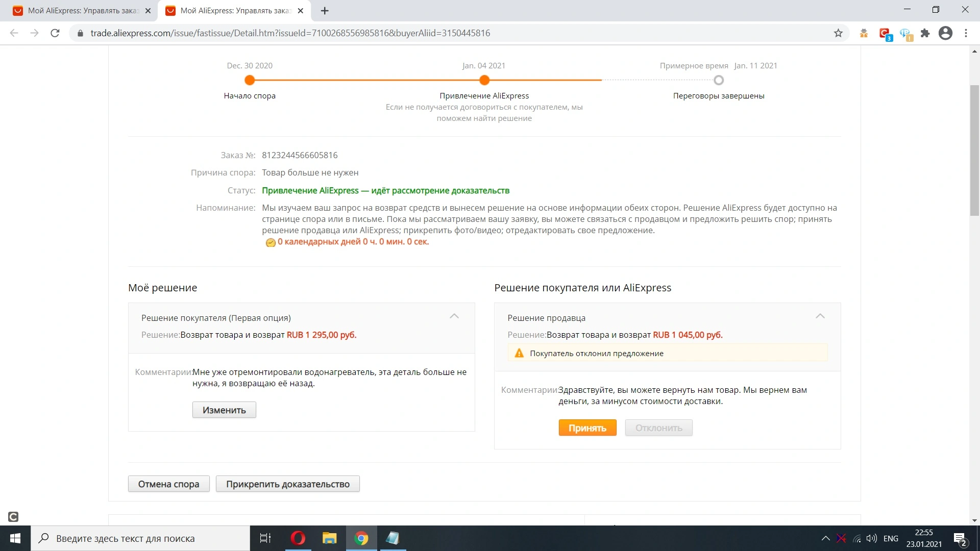Open Chrome three-dot menu
Image resolution: width=980 pixels, height=551 pixels.
coord(966,33)
